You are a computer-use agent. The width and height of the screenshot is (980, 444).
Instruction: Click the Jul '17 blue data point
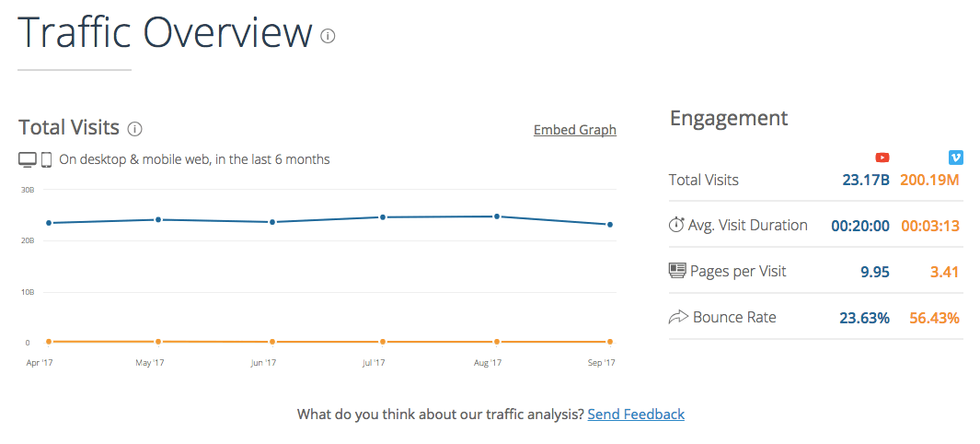(x=383, y=217)
